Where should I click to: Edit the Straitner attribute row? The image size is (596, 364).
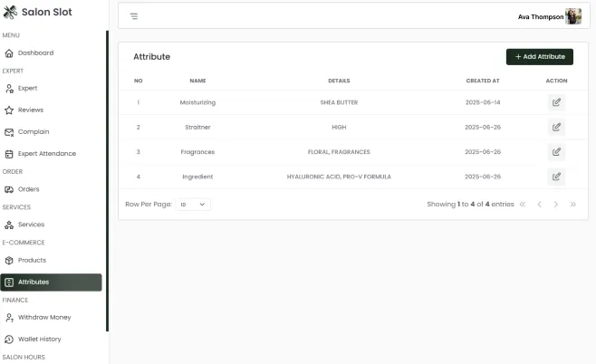[x=556, y=127]
